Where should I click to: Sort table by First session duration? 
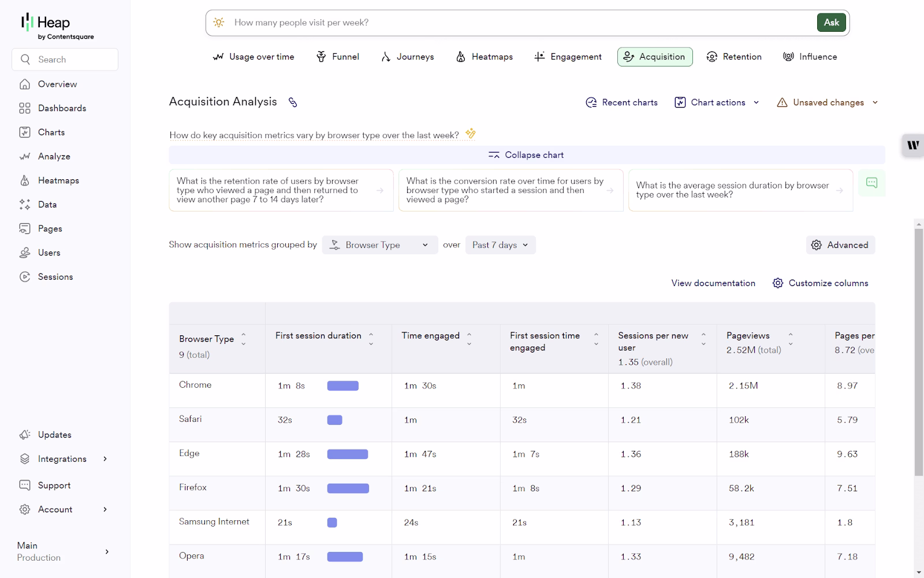[371, 339]
